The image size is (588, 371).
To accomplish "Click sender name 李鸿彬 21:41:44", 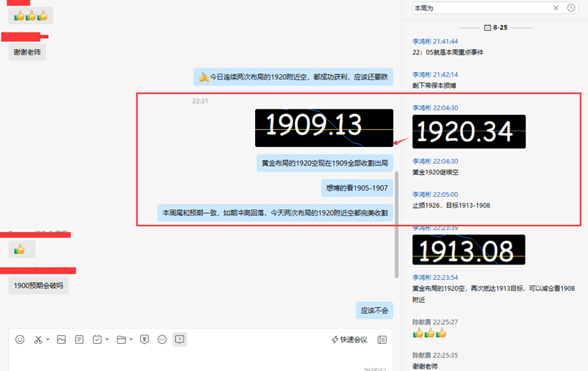I will (x=435, y=41).
